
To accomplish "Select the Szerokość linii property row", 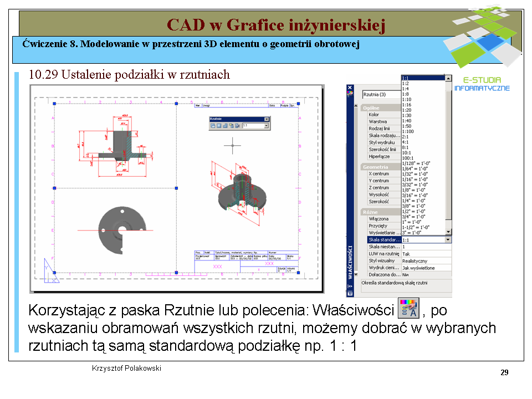I will coord(384,150).
